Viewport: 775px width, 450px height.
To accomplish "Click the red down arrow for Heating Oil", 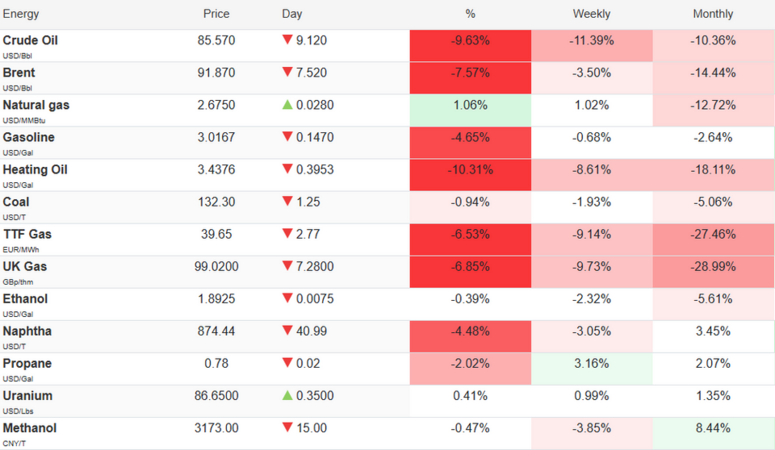I will pyautogui.click(x=287, y=169).
